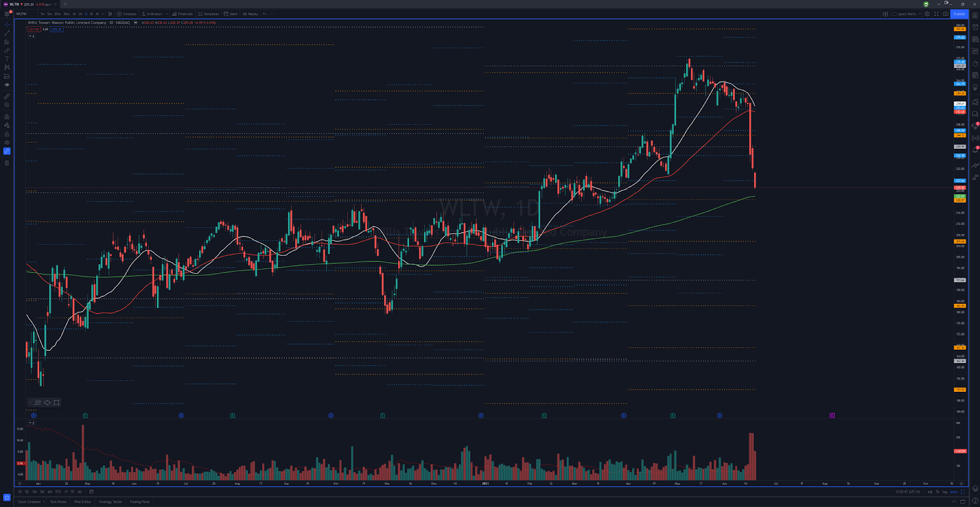Open the Financials menu
The width and height of the screenshot is (980, 507).
[x=183, y=13]
